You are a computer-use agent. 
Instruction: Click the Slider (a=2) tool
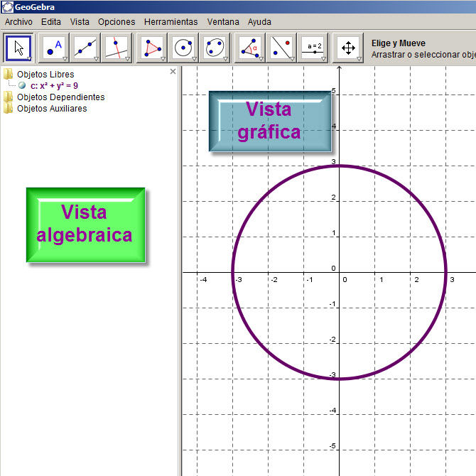pos(313,48)
